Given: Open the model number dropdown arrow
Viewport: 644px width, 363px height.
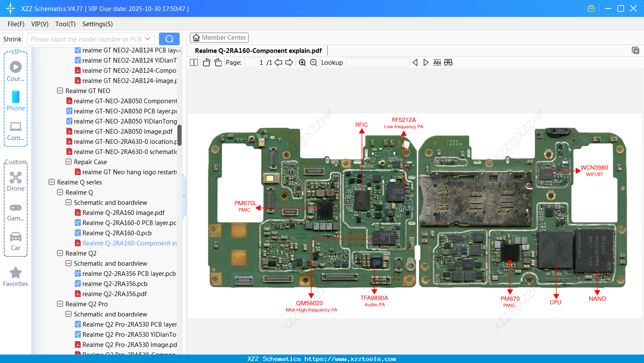Looking at the screenshot, I should point(148,39).
